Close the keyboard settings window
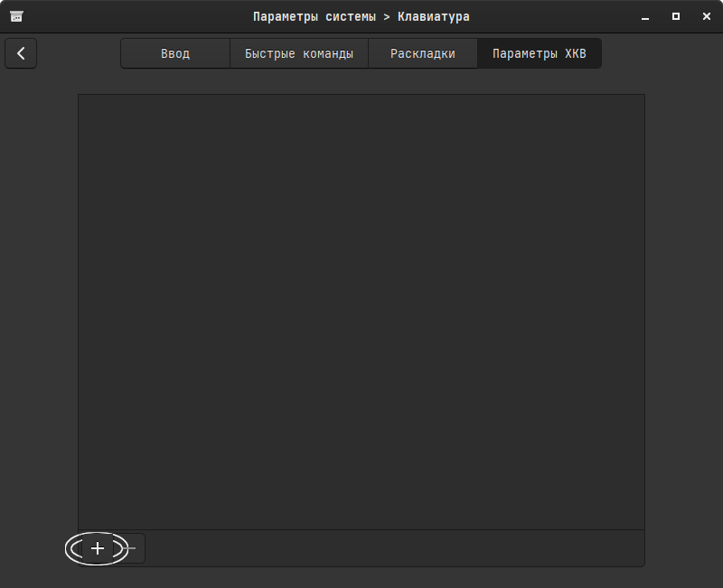The image size is (723, 588). [x=704, y=16]
